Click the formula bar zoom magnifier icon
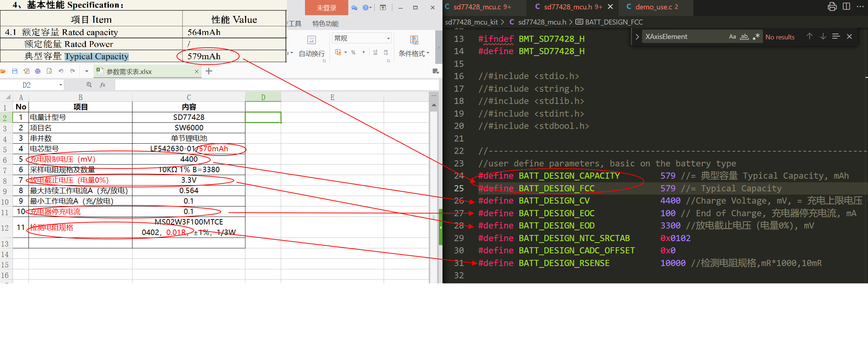Viewport: 868px width, 344px height. [x=89, y=85]
